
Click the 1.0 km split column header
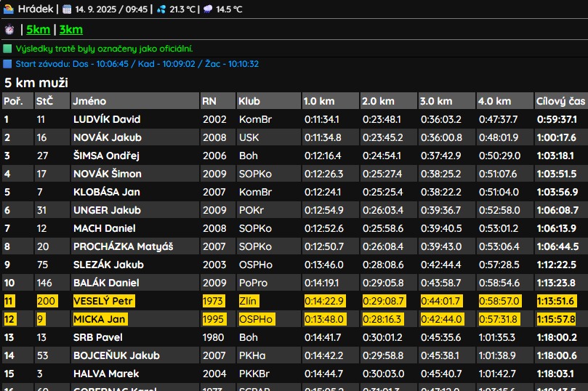[x=319, y=101]
